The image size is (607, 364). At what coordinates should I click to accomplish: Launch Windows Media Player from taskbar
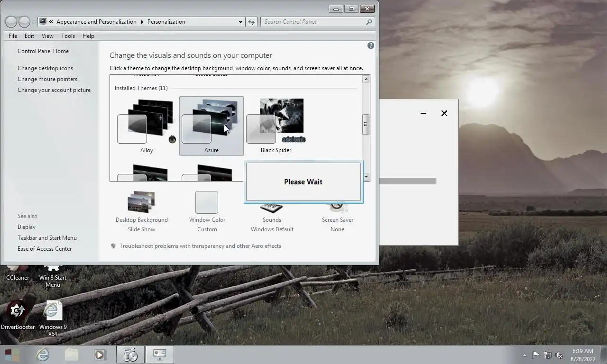tap(100, 355)
